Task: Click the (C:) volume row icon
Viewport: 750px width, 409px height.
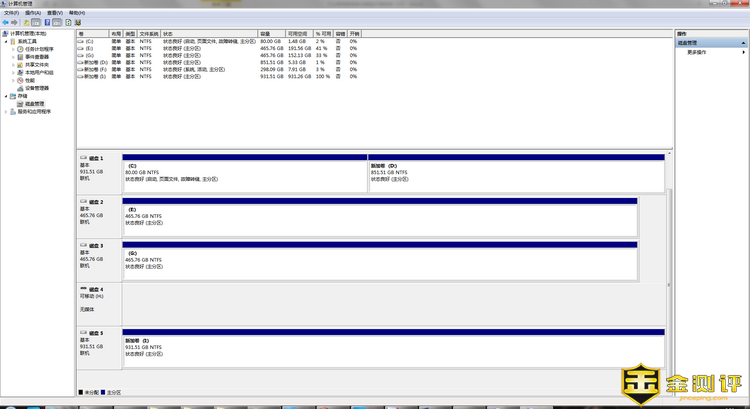Action: [x=81, y=41]
